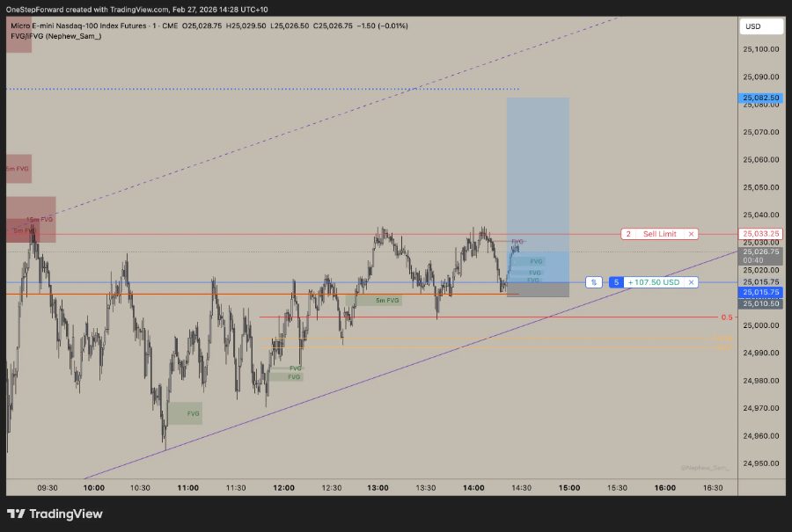Click the Sell Limit quantity 2
Screen dimensions: 792x532
point(628,234)
